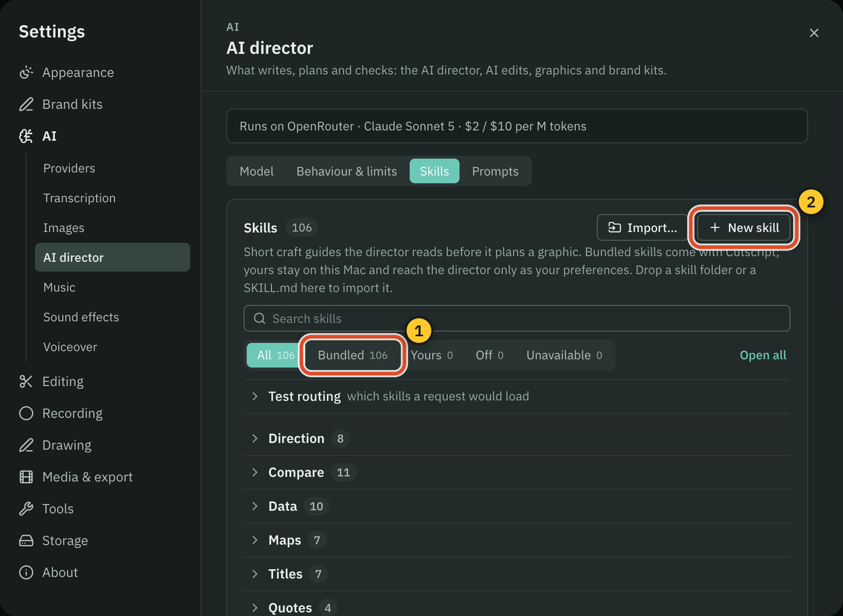
Task: Select the Skills tab
Action: coord(435,171)
